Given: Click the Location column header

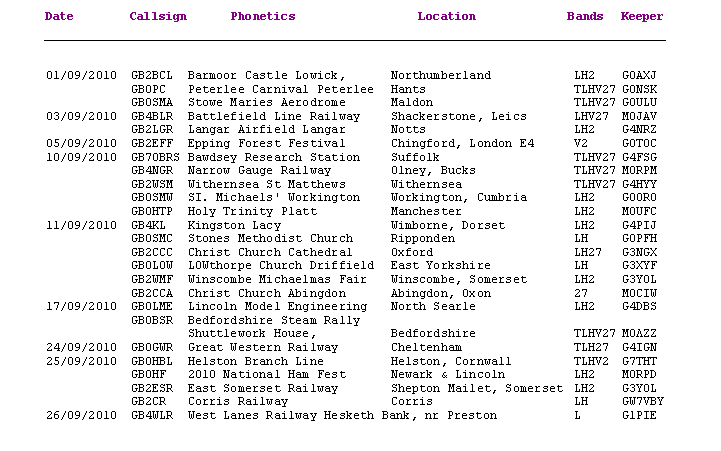Looking at the screenshot, I should click(x=446, y=17).
